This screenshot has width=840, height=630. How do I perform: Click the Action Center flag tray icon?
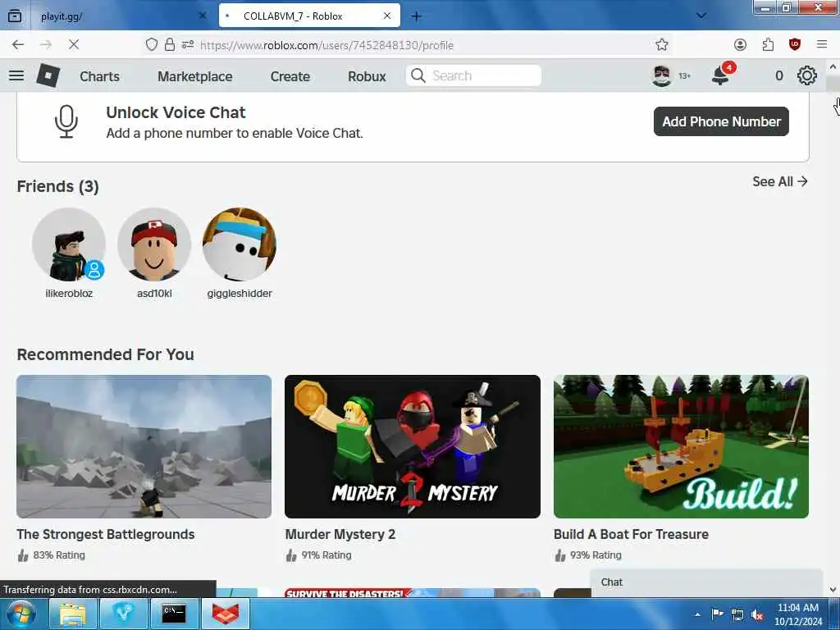click(x=717, y=614)
